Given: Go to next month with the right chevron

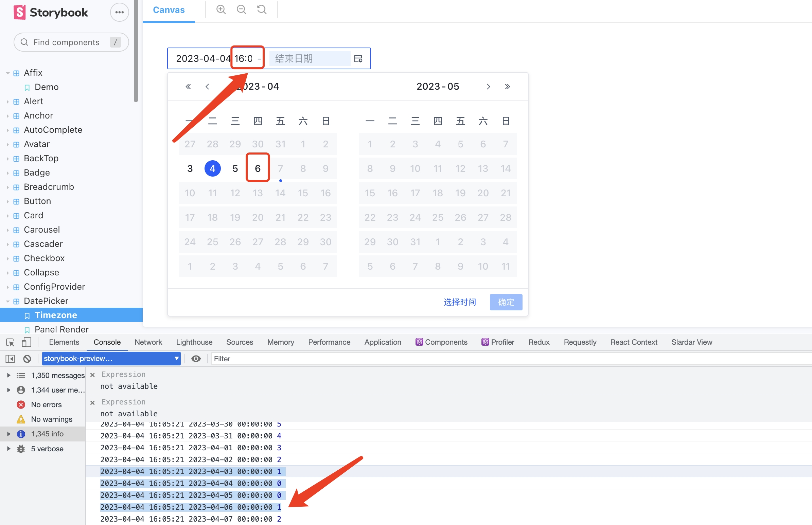Looking at the screenshot, I should [x=488, y=86].
